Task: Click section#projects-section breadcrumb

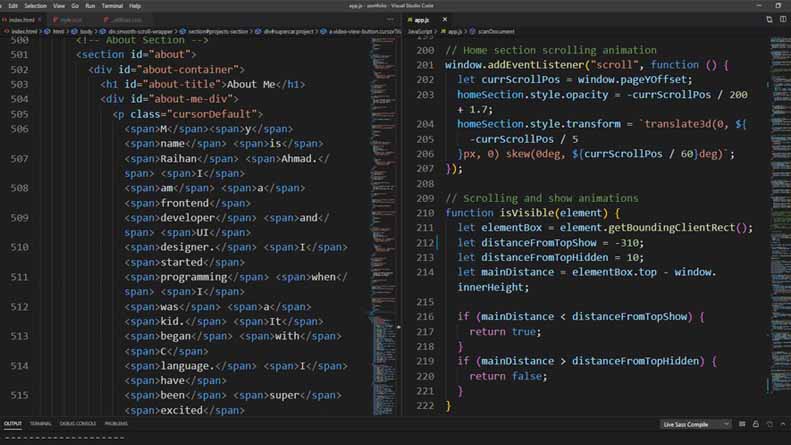Action: [218, 31]
